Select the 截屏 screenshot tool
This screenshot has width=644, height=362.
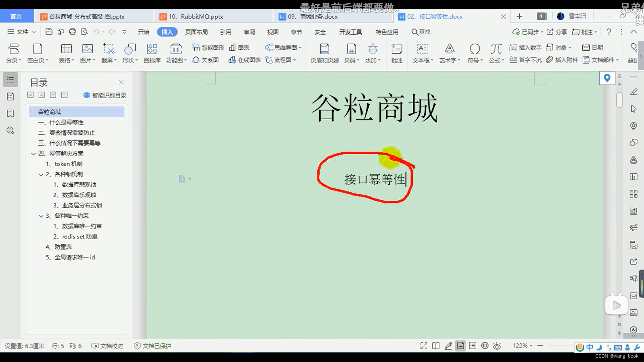click(108, 53)
